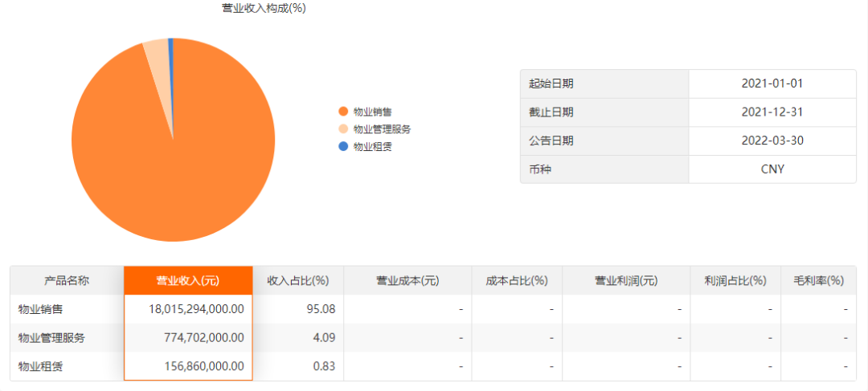
Task: Select 利润占比(%) column header
Action: [x=735, y=280]
